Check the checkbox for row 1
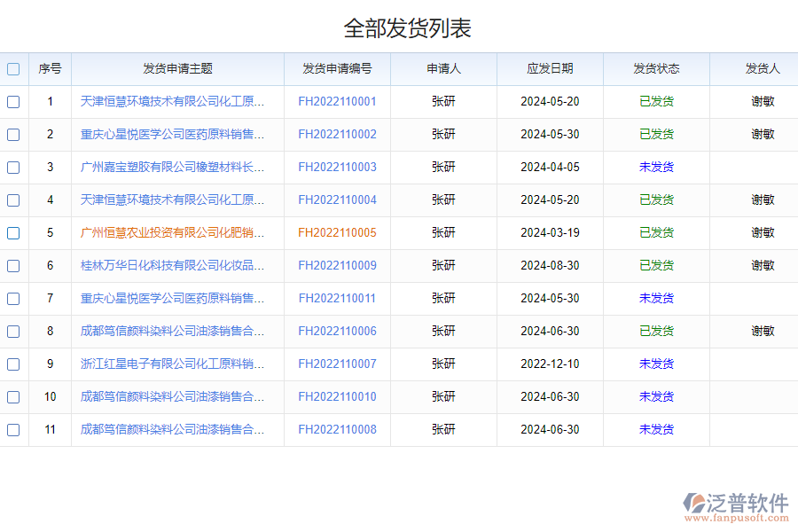This screenshot has width=798, height=532. [x=13, y=102]
